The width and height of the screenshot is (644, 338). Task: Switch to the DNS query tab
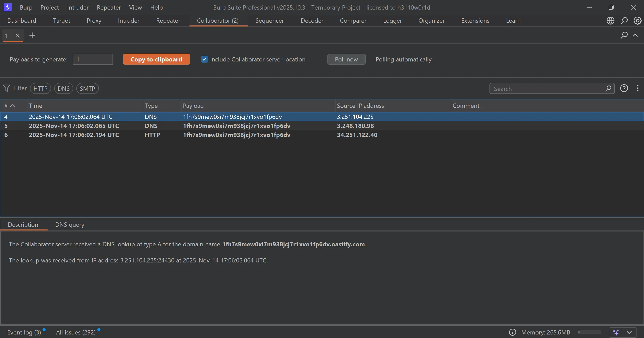click(70, 225)
